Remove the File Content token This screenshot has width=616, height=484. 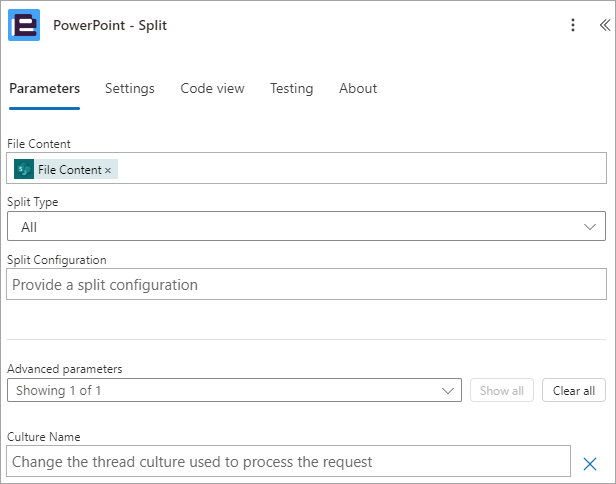[x=108, y=170]
